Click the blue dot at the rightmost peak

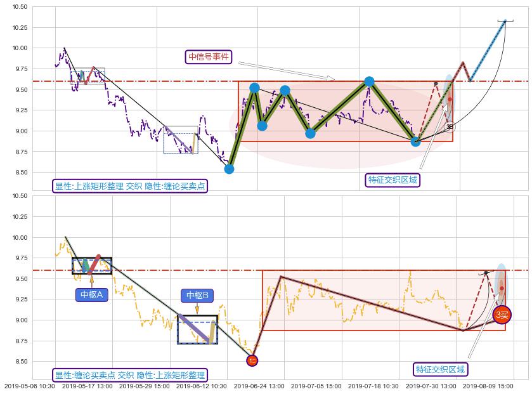pos(369,82)
